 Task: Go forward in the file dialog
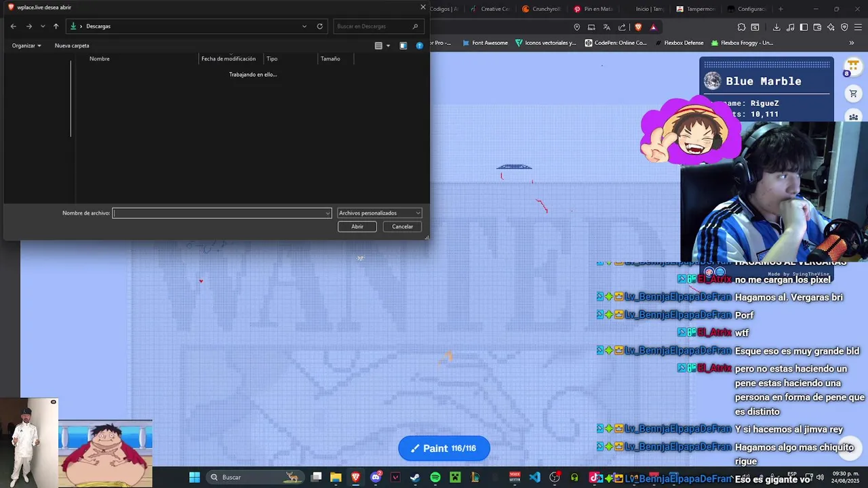28,26
